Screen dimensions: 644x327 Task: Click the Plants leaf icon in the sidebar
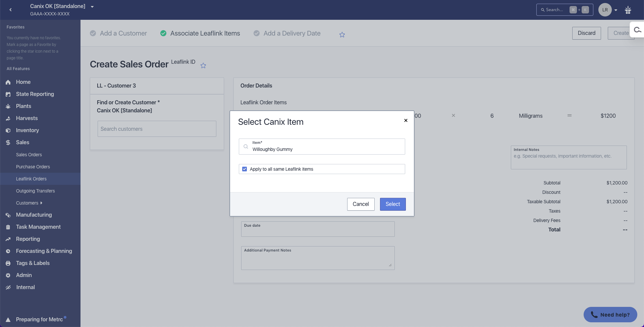click(x=8, y=106)
